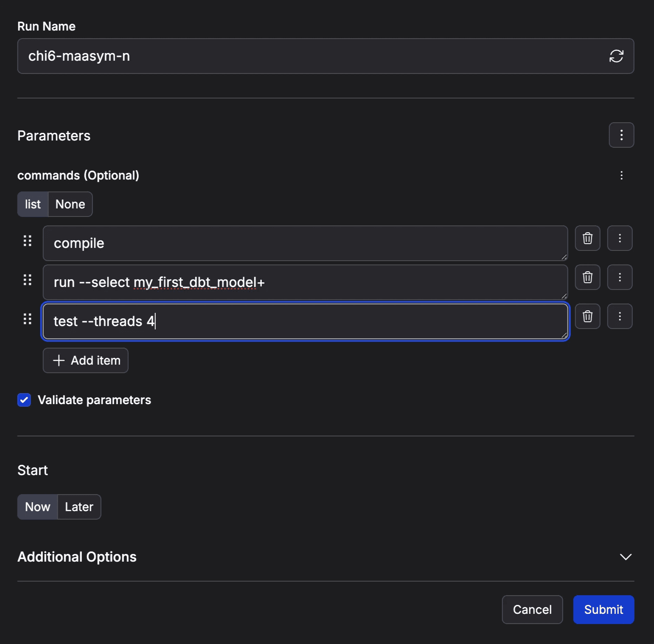Remove the test --threads 4 command

[587, 317]
